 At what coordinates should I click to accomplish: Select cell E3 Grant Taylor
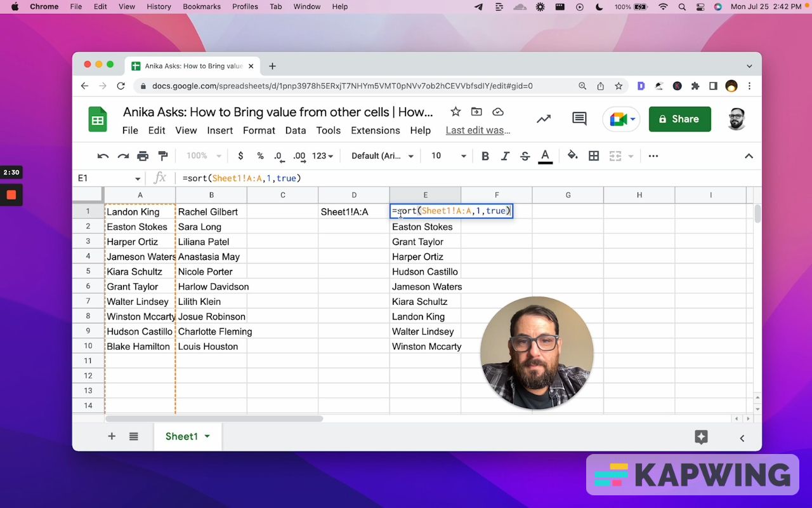[x=425, y=241]
